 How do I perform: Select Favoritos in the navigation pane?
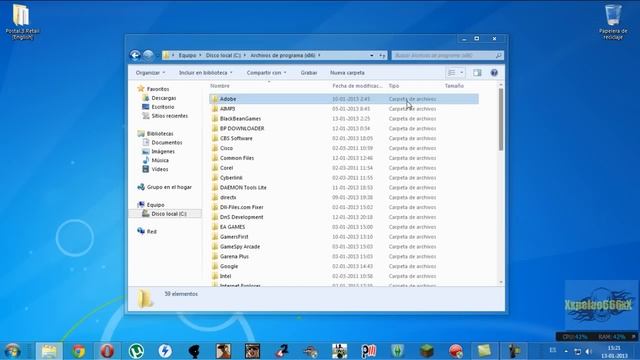[x=158, y=89]
